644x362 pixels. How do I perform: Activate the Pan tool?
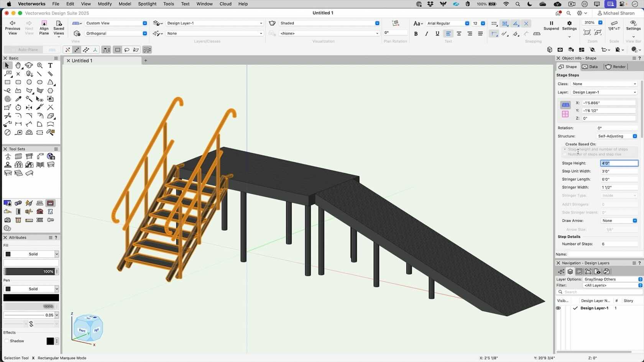(x=18, y=66)
